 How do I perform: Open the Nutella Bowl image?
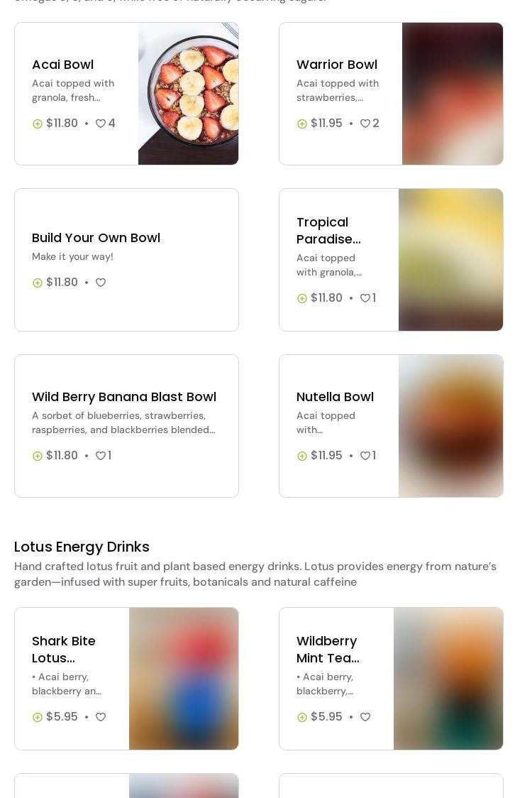pos(450,426)
